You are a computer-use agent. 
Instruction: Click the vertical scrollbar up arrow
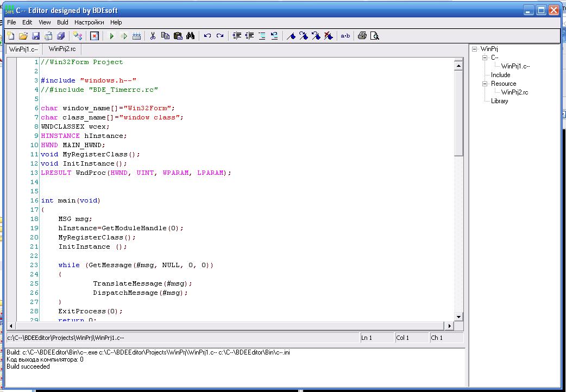pos(458,66)
